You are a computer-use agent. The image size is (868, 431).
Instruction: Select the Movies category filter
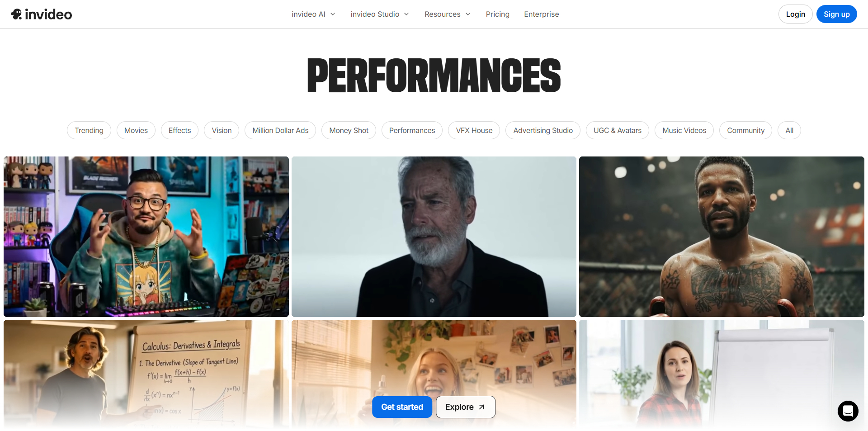[136, 130]
